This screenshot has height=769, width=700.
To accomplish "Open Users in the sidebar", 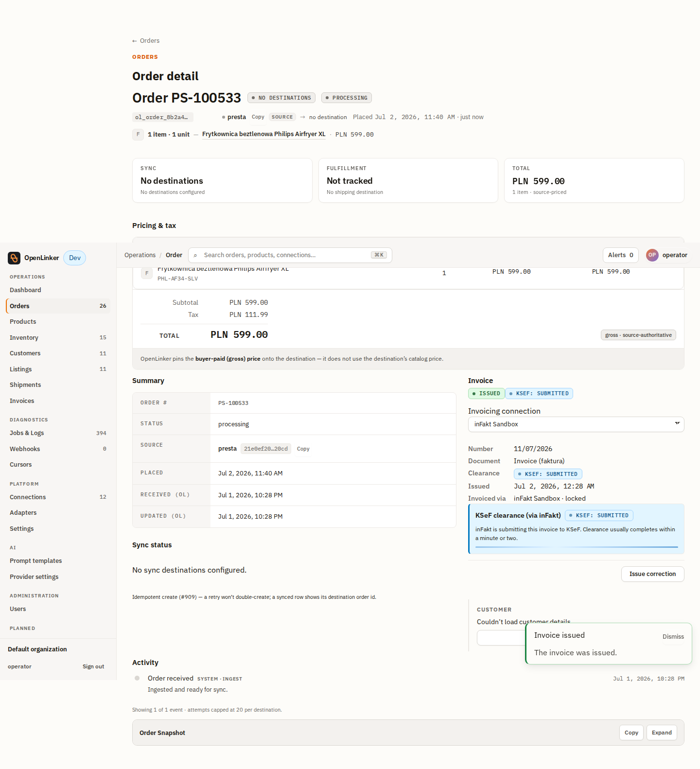I will click(x=58, y=609).
